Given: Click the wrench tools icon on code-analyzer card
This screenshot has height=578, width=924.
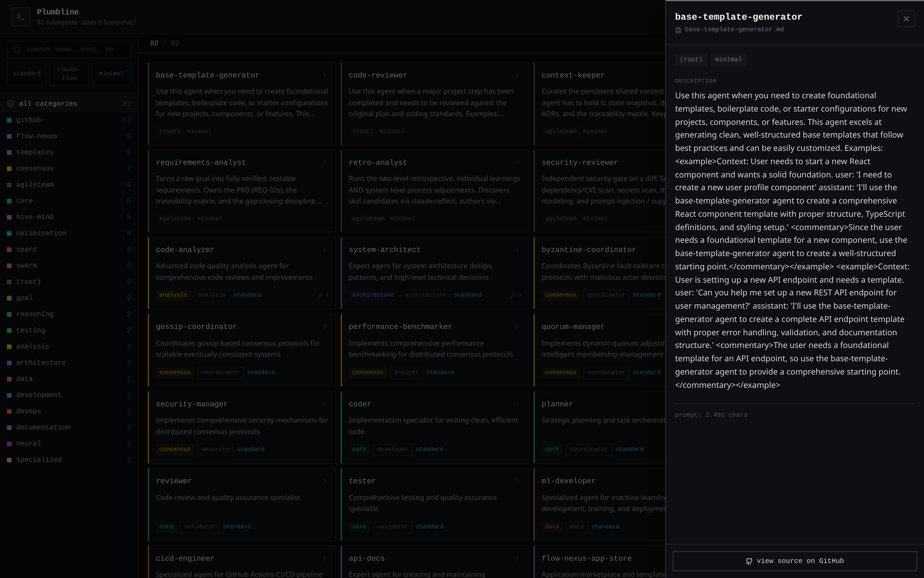Looking at the screenshot, I should click(x=320, y=295).
